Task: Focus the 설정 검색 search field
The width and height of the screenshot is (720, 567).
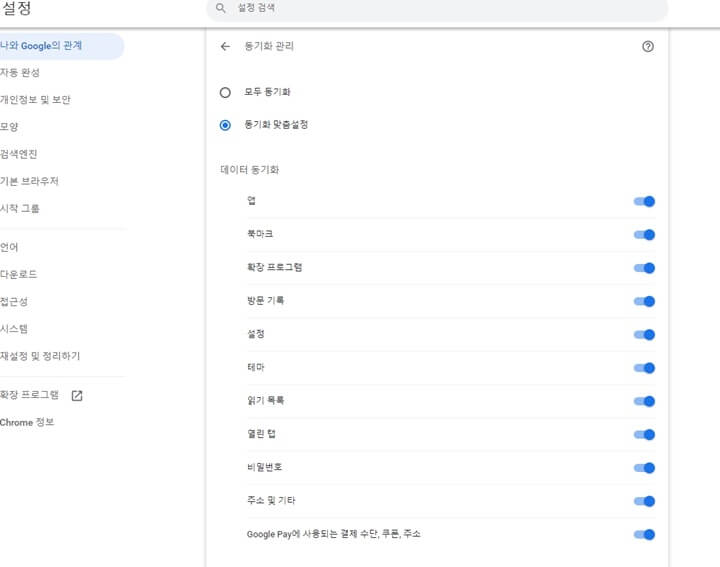Action: (x=437, y=9)
